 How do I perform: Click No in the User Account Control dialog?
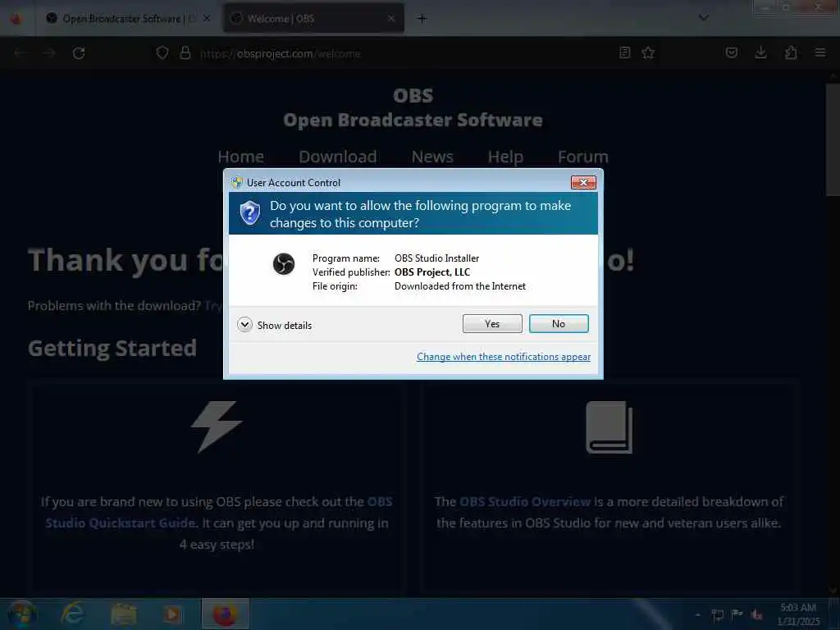point(558,323)
